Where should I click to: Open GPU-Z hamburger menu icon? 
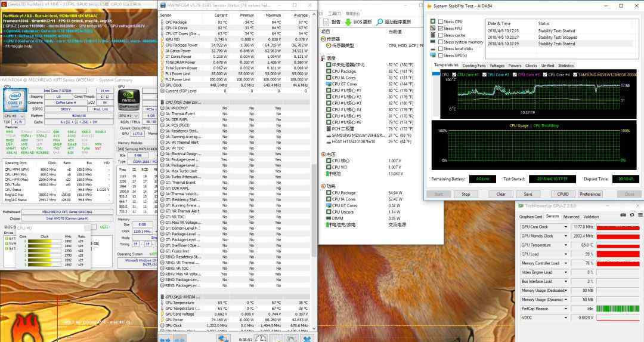click(x=640, y=215)
